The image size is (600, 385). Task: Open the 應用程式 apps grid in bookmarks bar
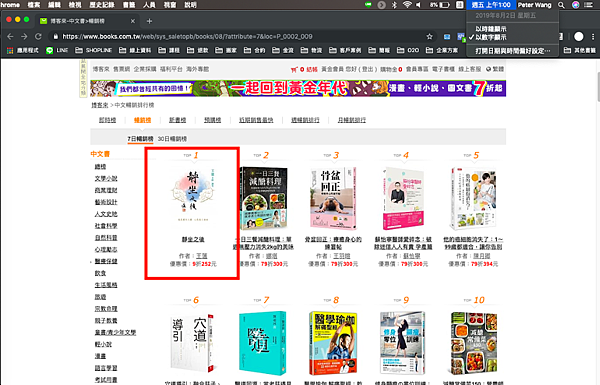pos(23,50)
